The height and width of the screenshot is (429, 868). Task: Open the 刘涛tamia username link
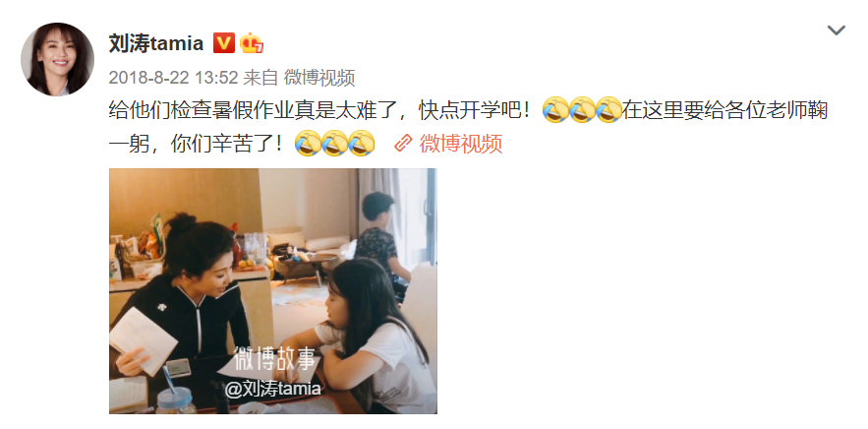click(x=156, y=42)
